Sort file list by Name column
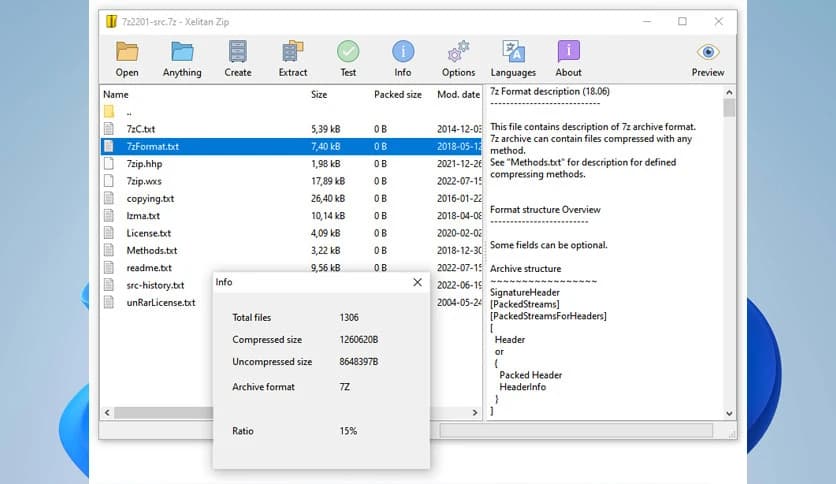 (x=116, y=94)
